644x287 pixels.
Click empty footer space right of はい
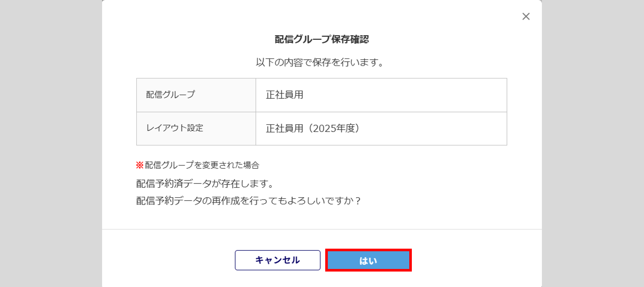[477, 260]
